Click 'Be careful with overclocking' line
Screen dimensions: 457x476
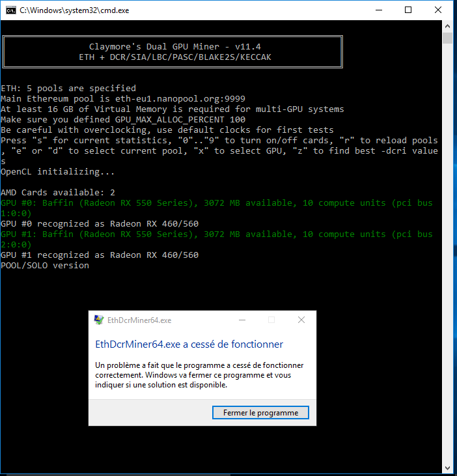coord(167,130)
